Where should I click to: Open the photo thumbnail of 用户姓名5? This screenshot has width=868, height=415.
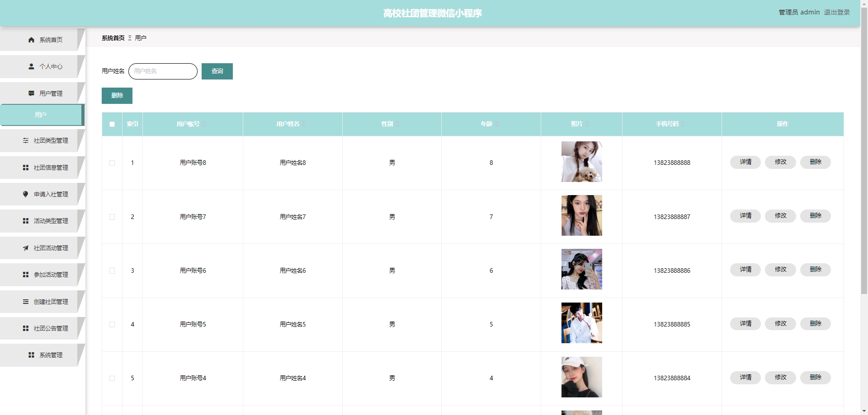click(x=582, y=323)
